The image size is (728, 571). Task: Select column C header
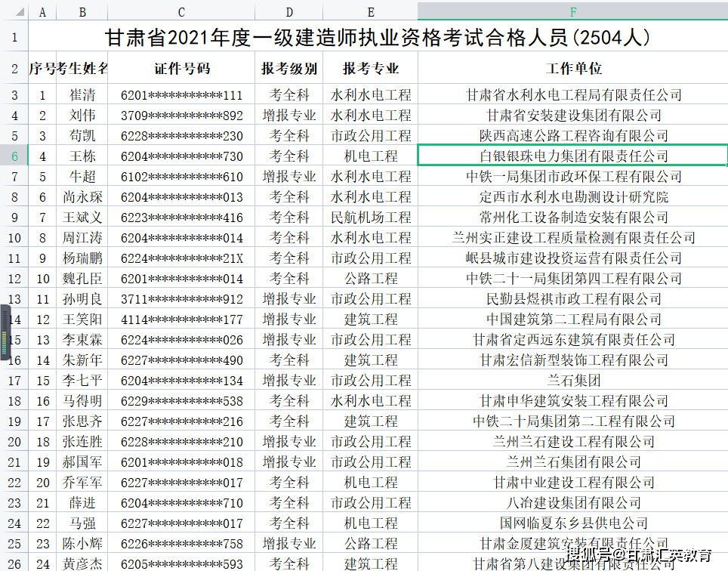[181, 11]
